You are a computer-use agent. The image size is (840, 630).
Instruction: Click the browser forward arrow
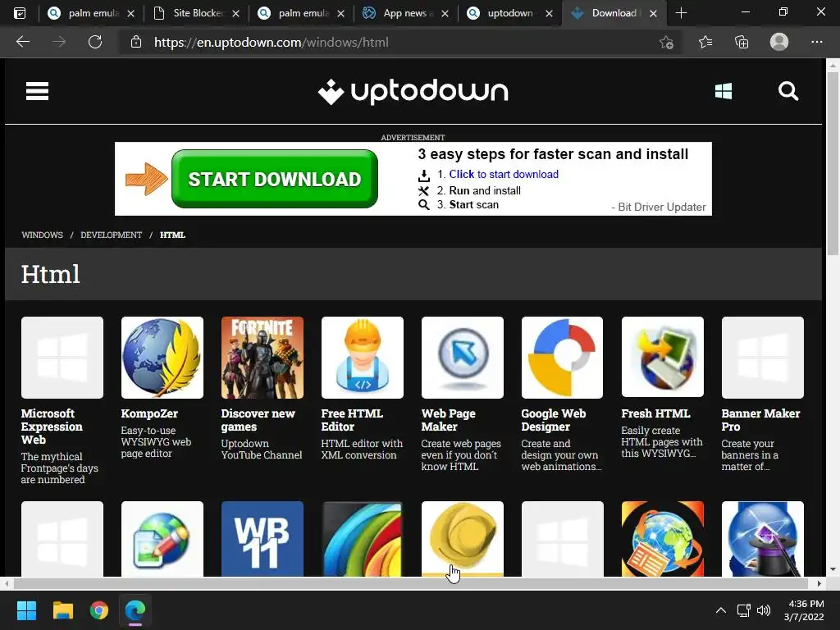pos(59,42)
